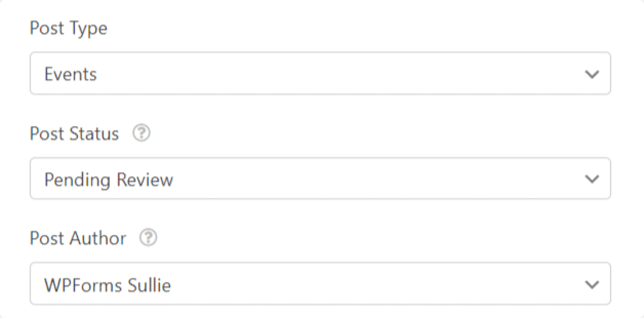Expand the select box showing Events
This screenshot has height=318, width=644.
320,74
